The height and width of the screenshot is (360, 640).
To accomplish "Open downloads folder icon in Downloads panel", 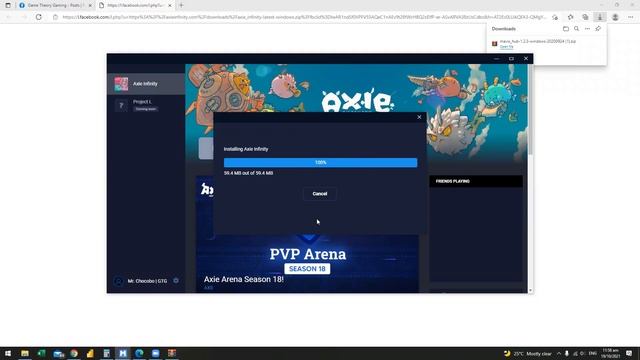I will tap(566, 29).
